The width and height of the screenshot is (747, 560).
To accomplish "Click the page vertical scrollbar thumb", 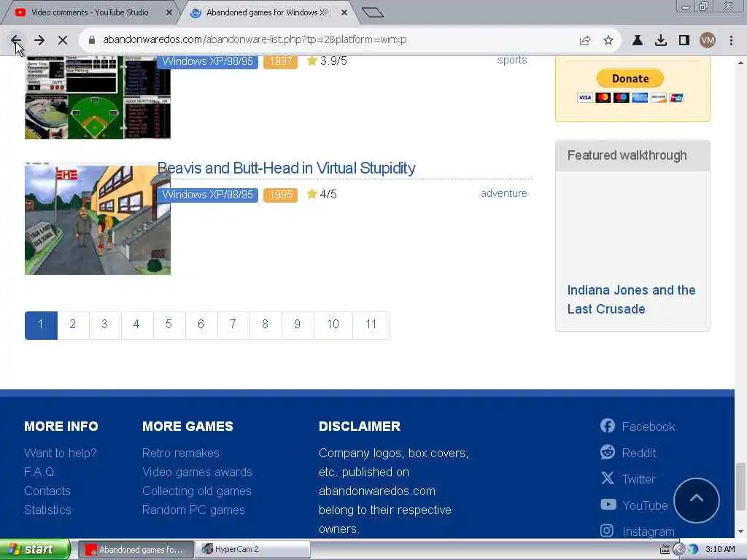I will pos(740,486).
